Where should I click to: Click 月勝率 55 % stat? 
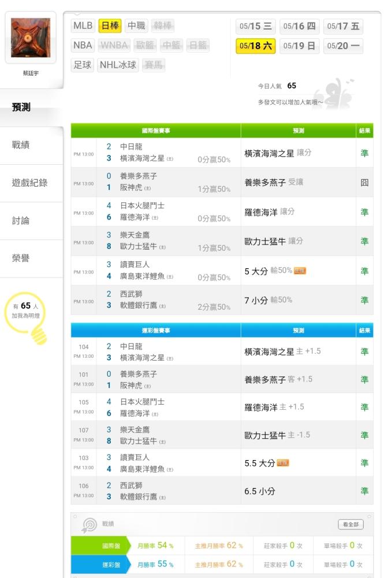[155, 564]
